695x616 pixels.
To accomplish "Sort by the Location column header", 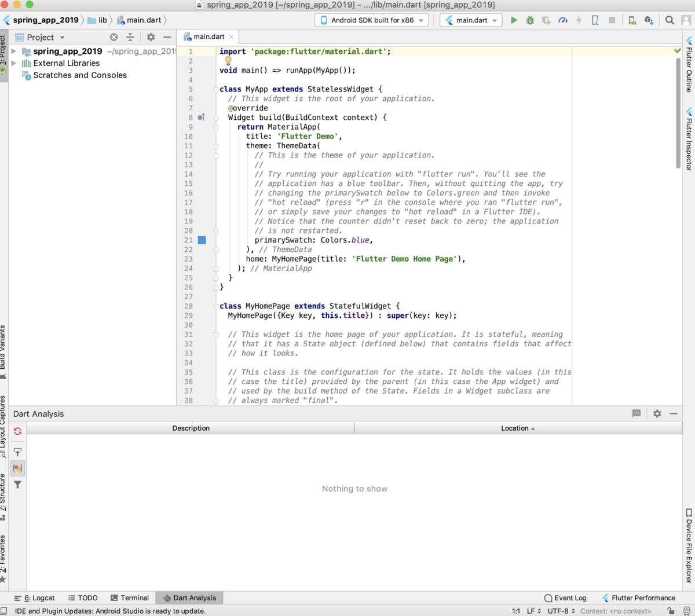I will click(x=518, y=428).
